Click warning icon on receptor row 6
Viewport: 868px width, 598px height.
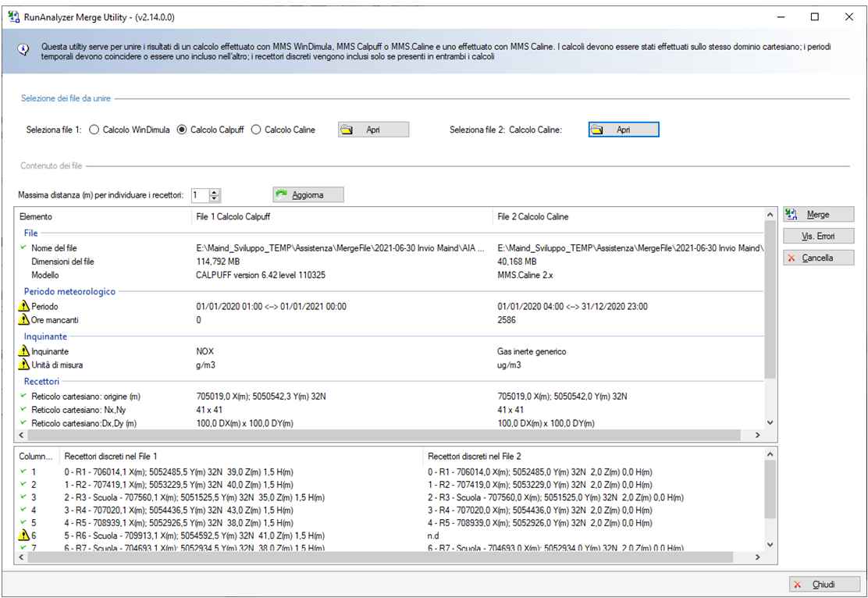coord(23,535)
